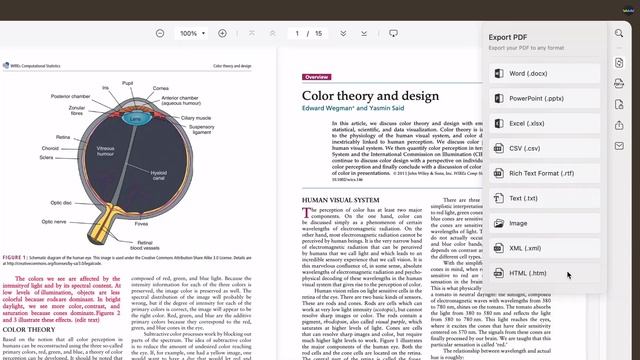640x360 pixels.
Task: Click the Export PDF panel title
Action: tap(508, 37)
